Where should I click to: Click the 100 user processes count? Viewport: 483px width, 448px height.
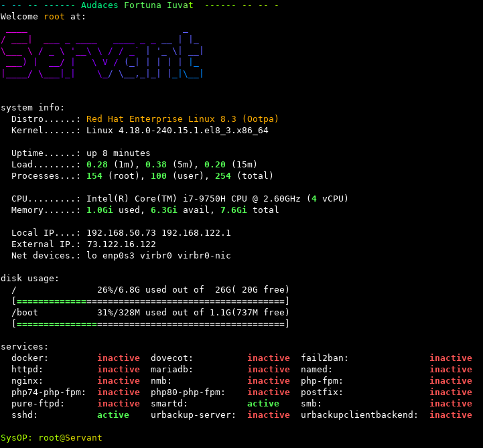click(x=159, y=176)
